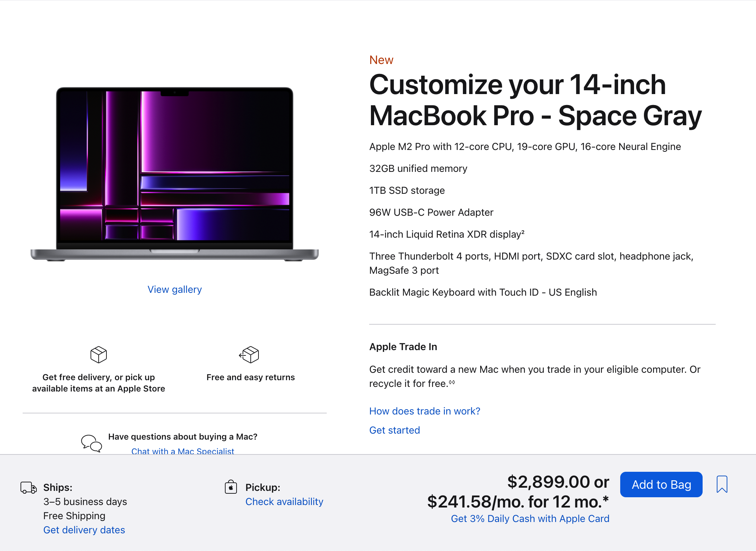756x551 pixels.
Task: Open Get delivery dates link
Action: (84, 530)
